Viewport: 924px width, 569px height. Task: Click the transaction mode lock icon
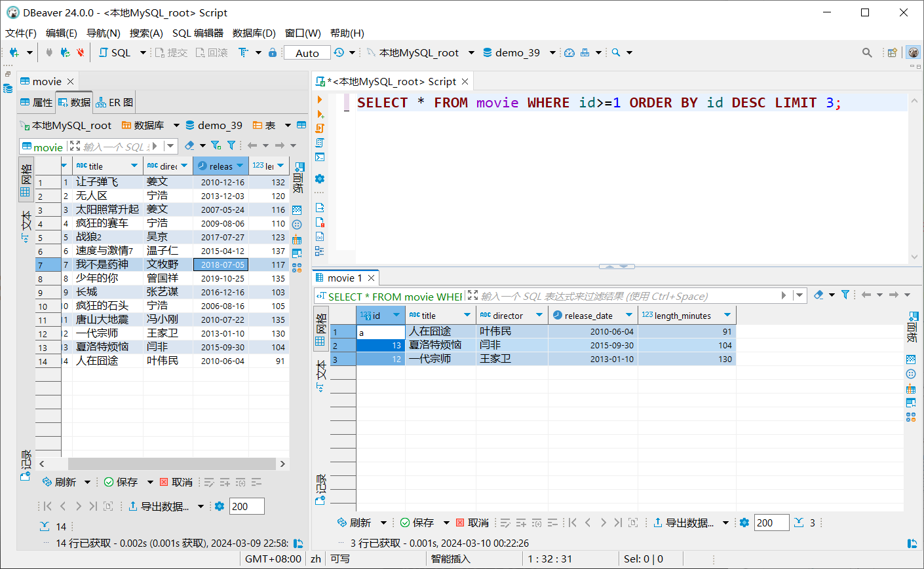pyautogui.click(x=273, y=52)
